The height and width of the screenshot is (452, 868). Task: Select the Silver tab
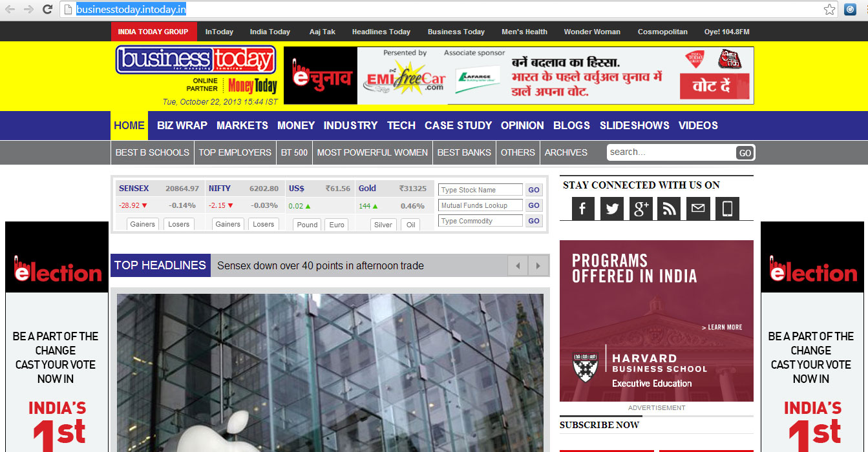[x=383, y=225]
